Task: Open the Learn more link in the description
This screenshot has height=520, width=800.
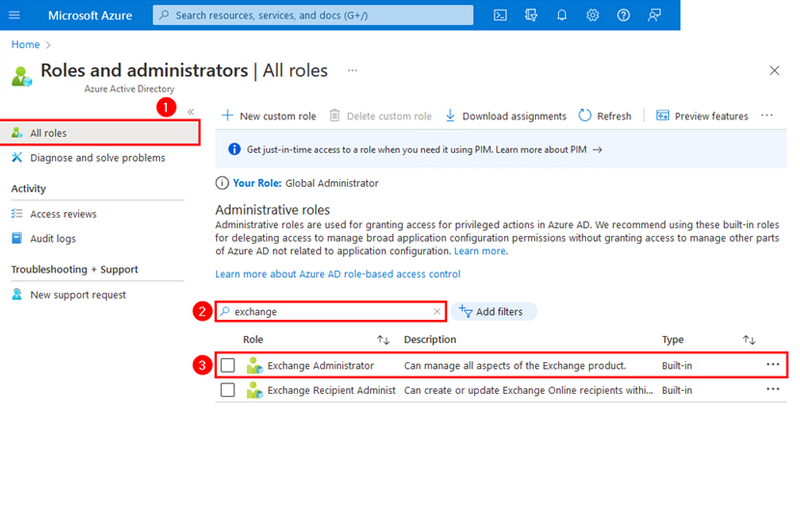Action: [x=480, y=251]
